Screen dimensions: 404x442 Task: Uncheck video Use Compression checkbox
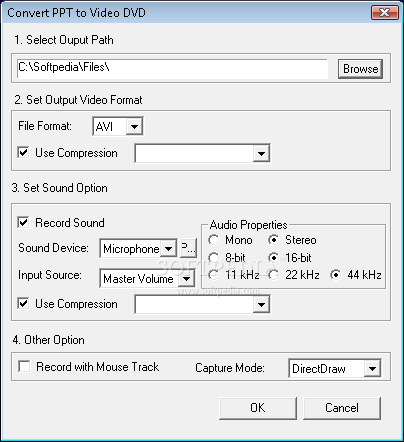coord(23,153)
